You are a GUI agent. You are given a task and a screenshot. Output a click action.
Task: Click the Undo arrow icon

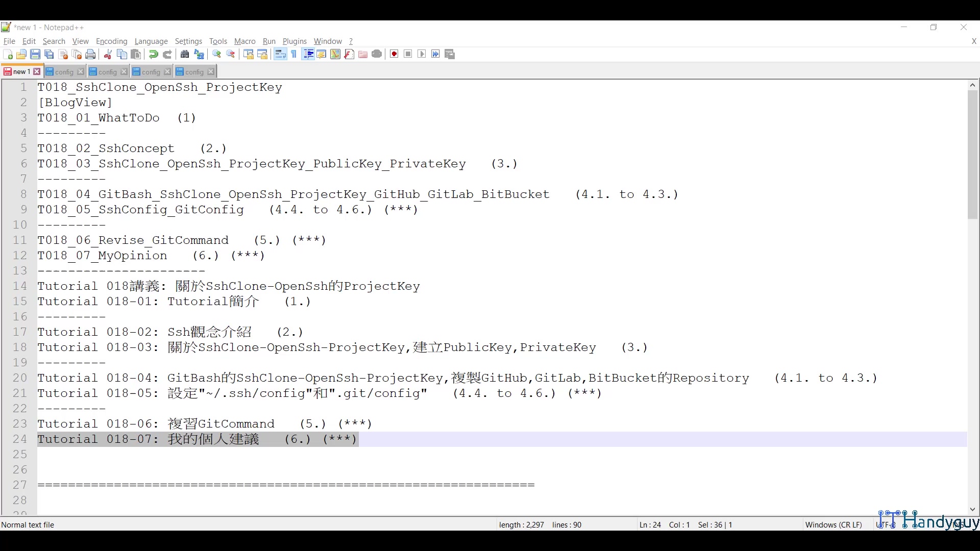[153, 54]
